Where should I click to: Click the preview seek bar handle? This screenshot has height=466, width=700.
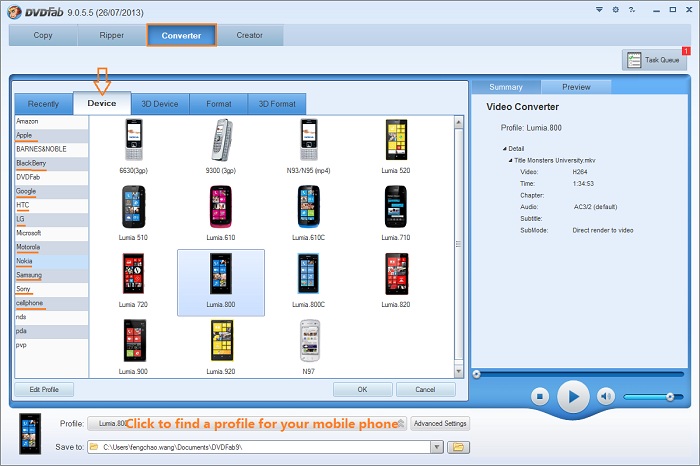pos(477,374)
